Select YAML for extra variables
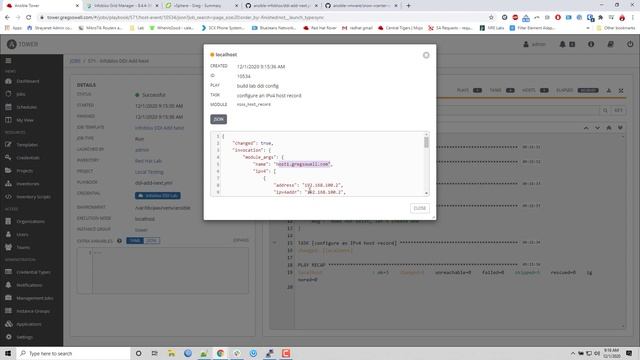Image resolution: width=640 pixels, height=360 pixels. coord(135,241)
